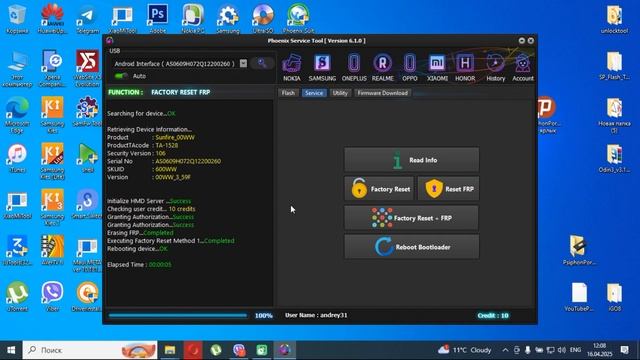
Task: Open the Phoenix Suit desktop shortcut
Action: click(x=298, y=19)
